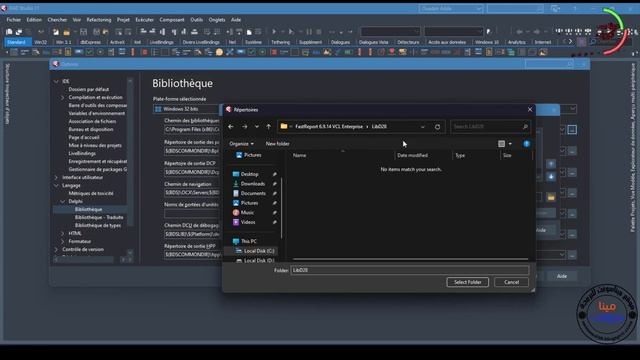The image size is (640, 360).
Task: Change the folder view layout icon
Action: 502,144
